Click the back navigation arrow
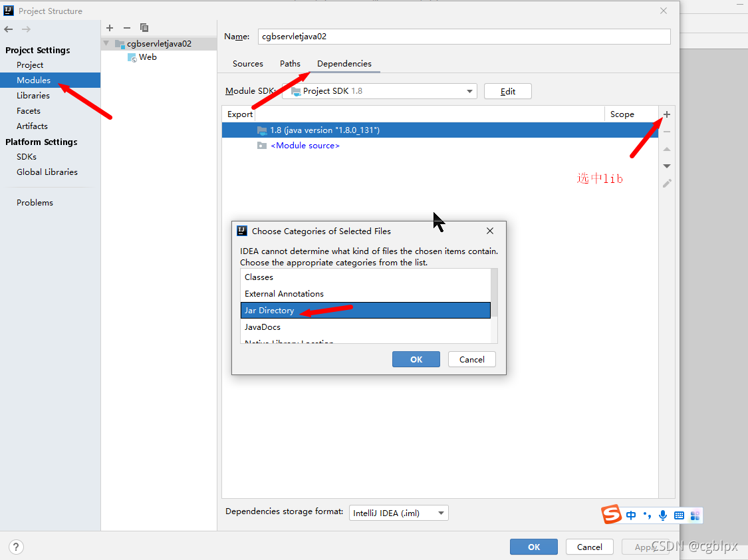748x560 pixels. [9, 29]
